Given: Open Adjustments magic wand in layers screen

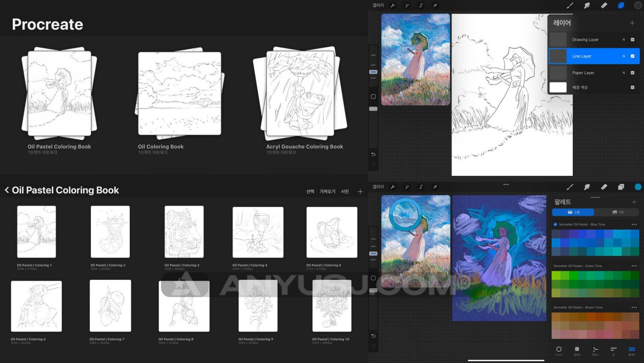Looking at the screenshot, I should (x=407, y=6).
